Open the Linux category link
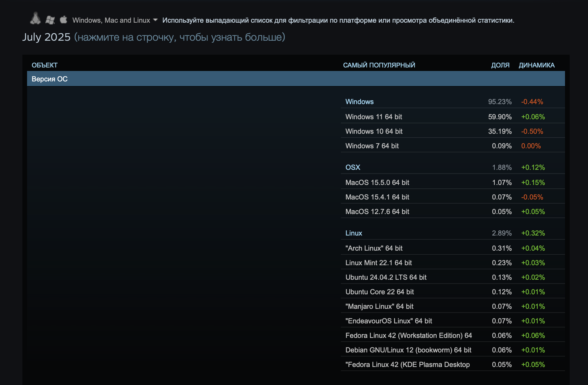 tap(354, 233)
